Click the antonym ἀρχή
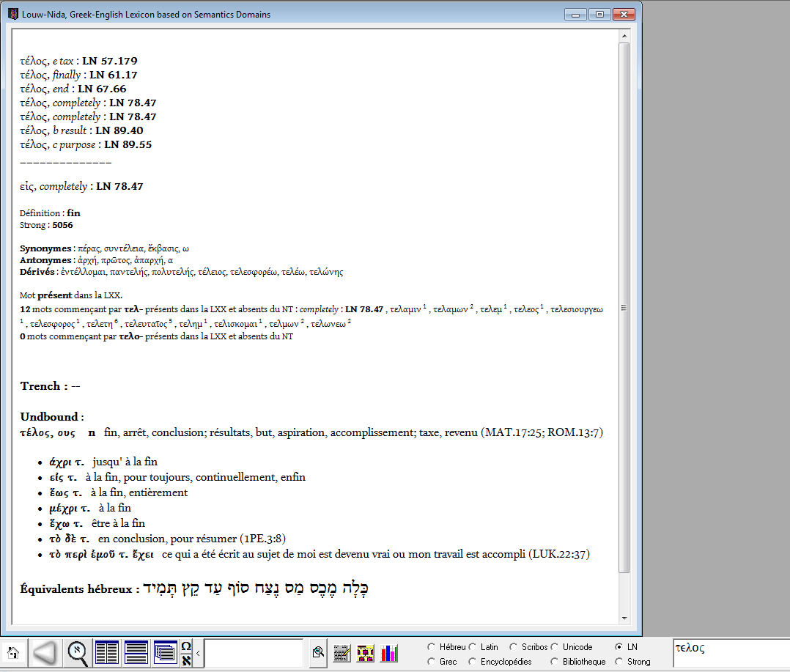 click(x=88, y=260)
